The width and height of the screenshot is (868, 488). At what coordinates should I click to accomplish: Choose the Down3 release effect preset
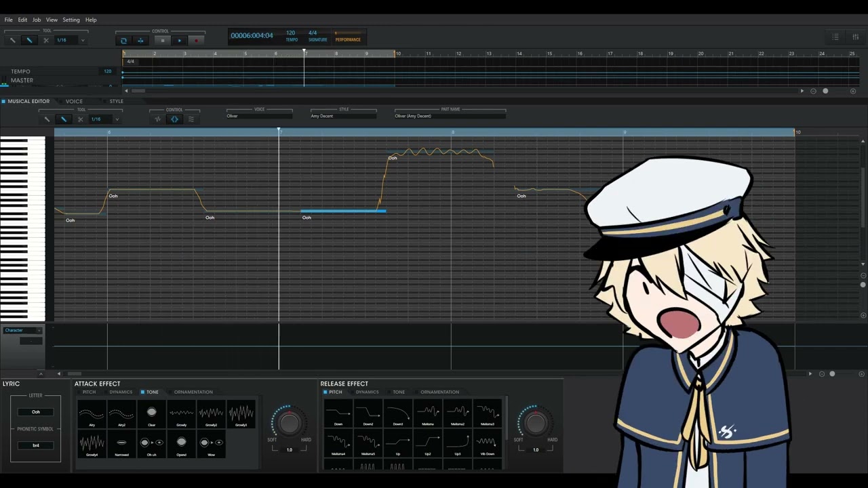[397, 414]
